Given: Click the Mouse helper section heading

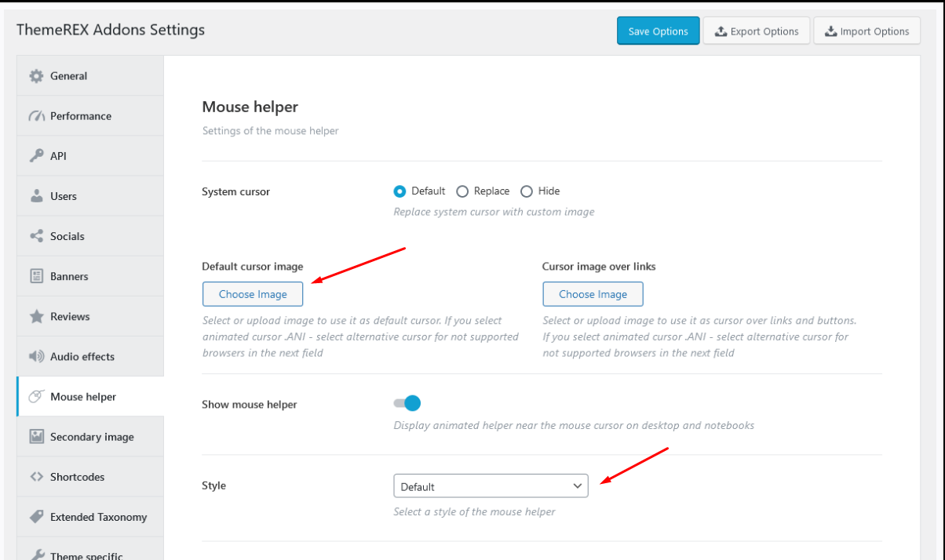Looking at the screenshot, I should [250, 107].
